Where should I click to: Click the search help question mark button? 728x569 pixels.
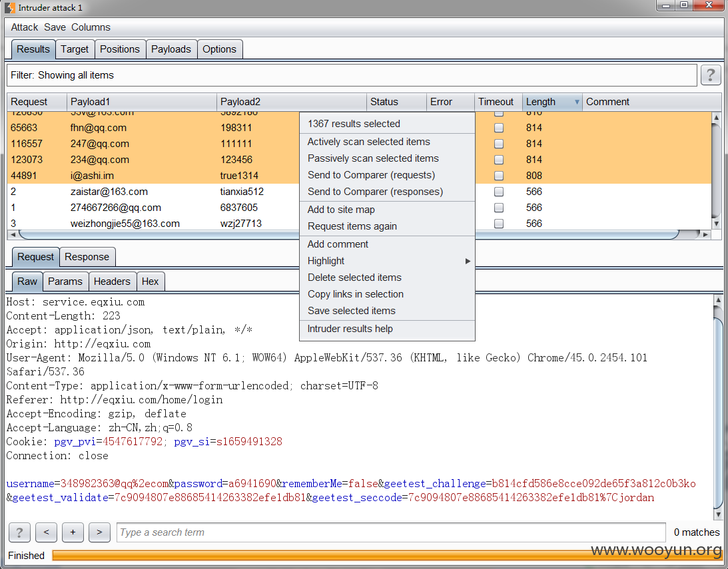coord(19,532)
